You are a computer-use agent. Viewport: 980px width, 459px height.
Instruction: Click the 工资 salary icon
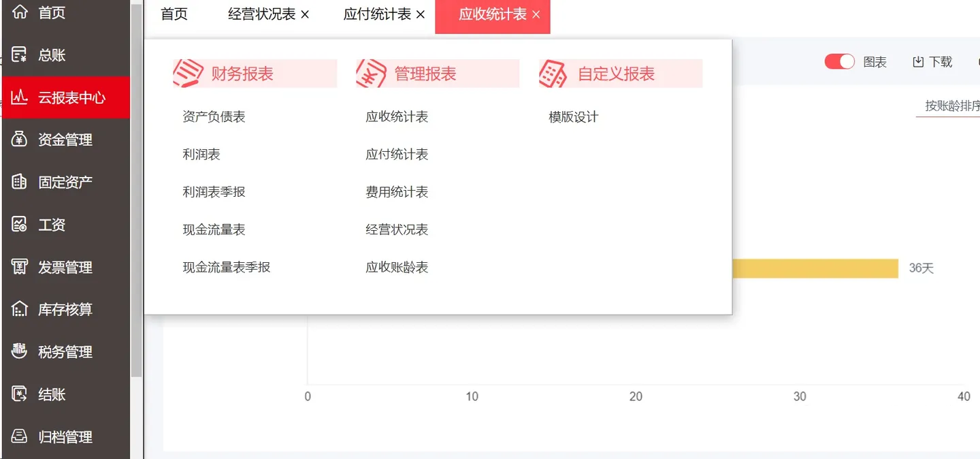[x=20, y=225]
